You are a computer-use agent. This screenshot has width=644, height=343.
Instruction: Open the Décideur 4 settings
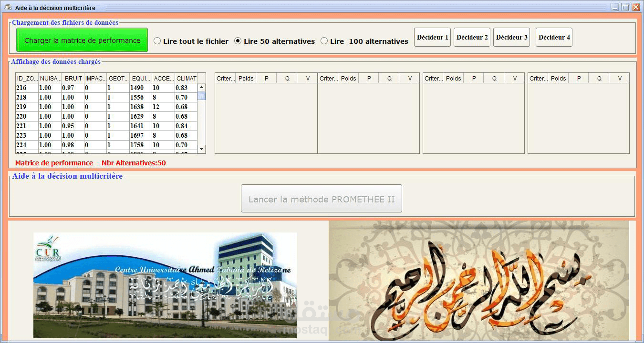point(554,37)
